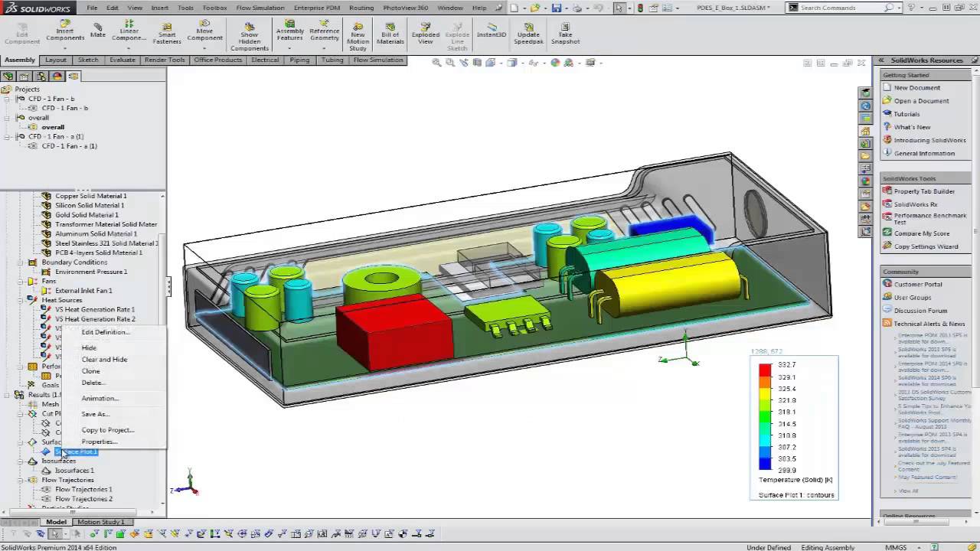Click Take Snapshot

(565, 32)
